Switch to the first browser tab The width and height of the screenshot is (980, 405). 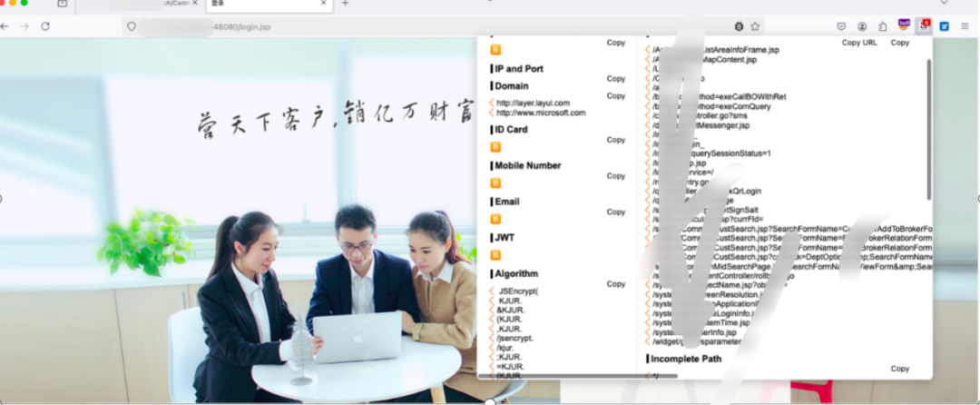(140, 5)
